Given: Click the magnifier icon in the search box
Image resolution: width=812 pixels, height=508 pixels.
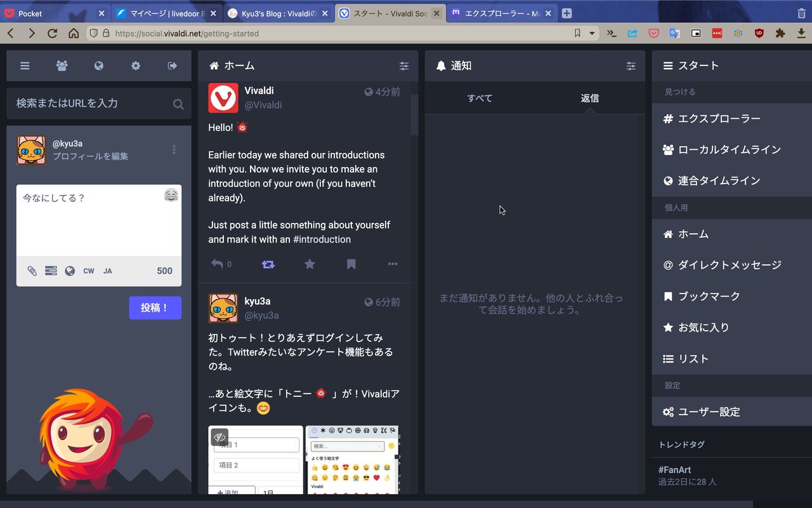Looking at the screenshot, I should (x=178, y=104).
